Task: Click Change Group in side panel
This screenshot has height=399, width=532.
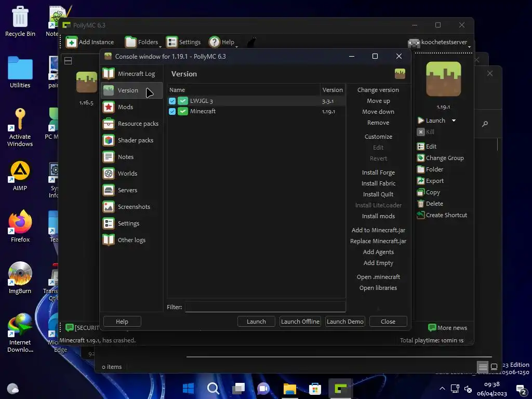Action: coord(441,158)
